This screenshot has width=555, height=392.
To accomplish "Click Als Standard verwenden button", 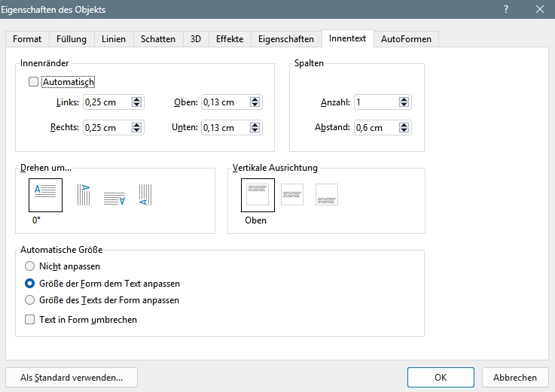I will pyautogui.click(x=72, y=378).
